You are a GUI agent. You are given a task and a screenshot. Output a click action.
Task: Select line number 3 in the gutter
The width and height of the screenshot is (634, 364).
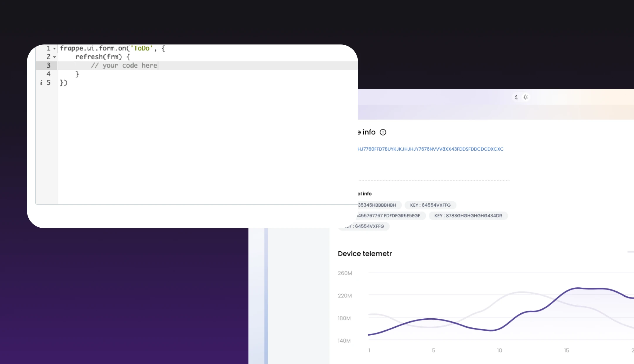pyautogui.click(x=48, y=66)
